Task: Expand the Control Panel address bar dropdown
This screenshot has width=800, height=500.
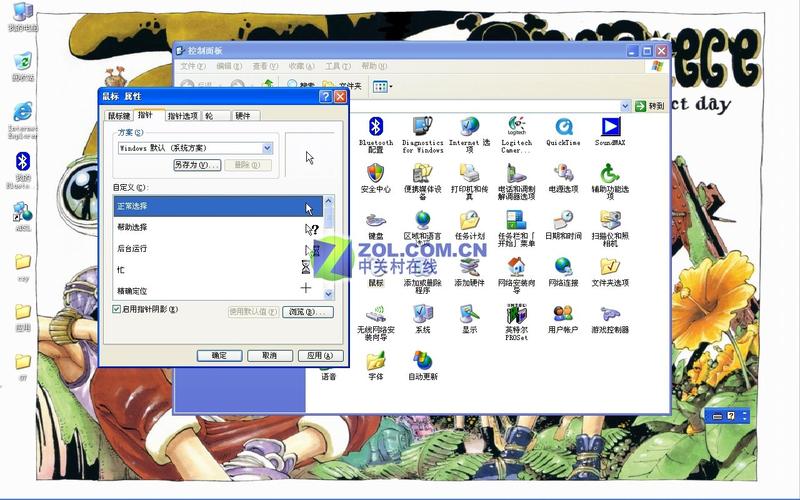Action: coord(626,106)
